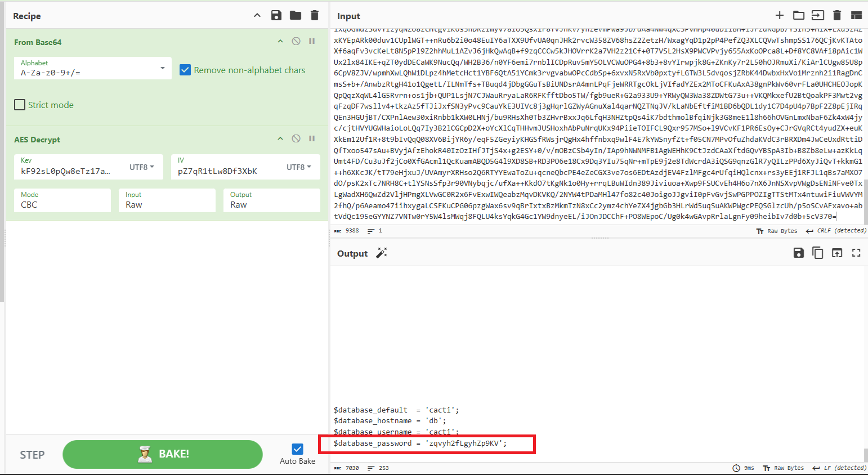
Task: Open the AES Mode CBC dropdown
Action: (62, 200)
